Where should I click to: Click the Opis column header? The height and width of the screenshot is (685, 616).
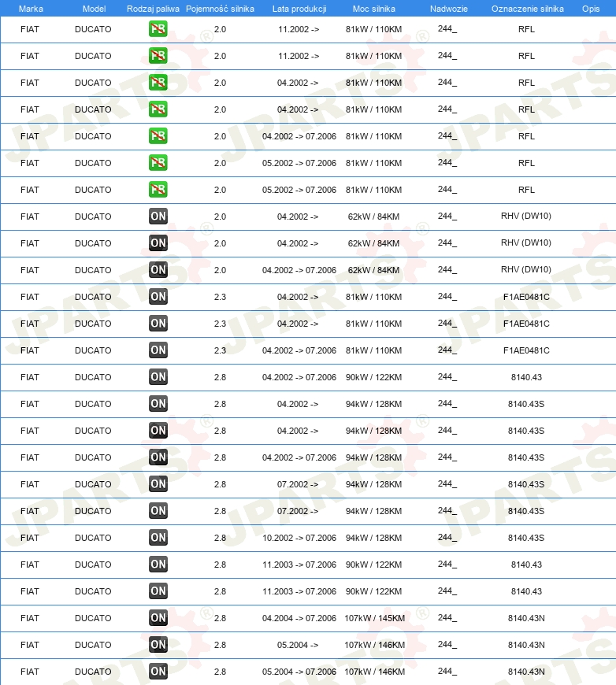click(x=591, y=9)
